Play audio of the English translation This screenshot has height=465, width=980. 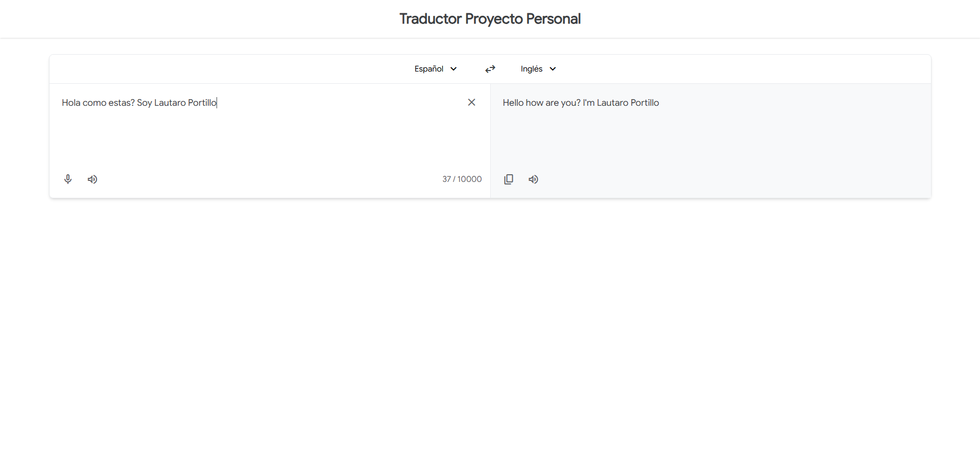pyautogui.click(x=533, y=179)
